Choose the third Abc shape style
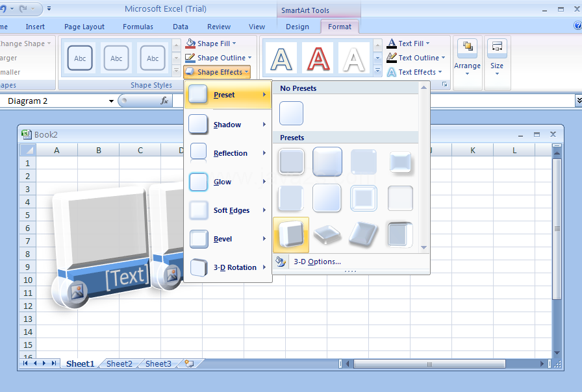 click(x=153, y=58)
